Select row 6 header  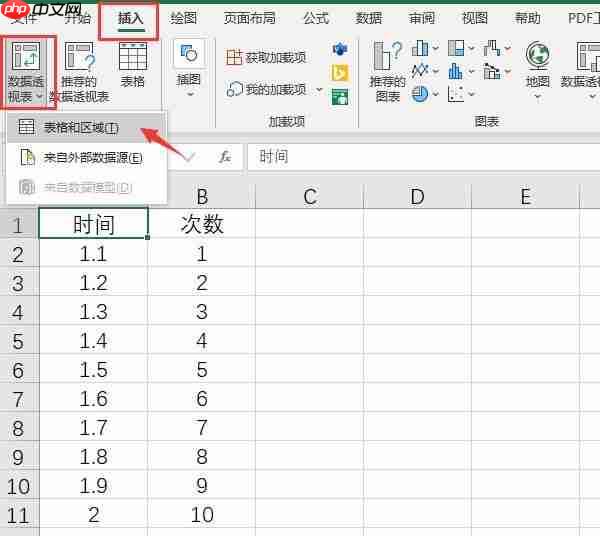coord(18,370)
